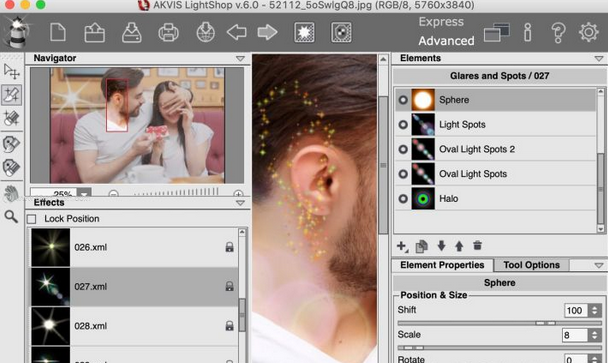Viewport: 608px width, 363px height.
Task: Click the New image icon in toolbar
Action: (x=58, y=32)
